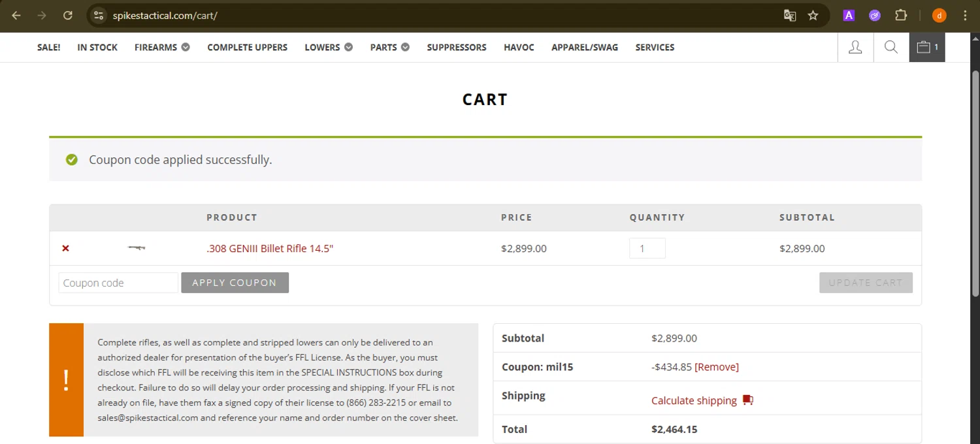This screenshot has width=980, height=444.
Task: Click the UPDATE CART button
Action: (866, 283)
